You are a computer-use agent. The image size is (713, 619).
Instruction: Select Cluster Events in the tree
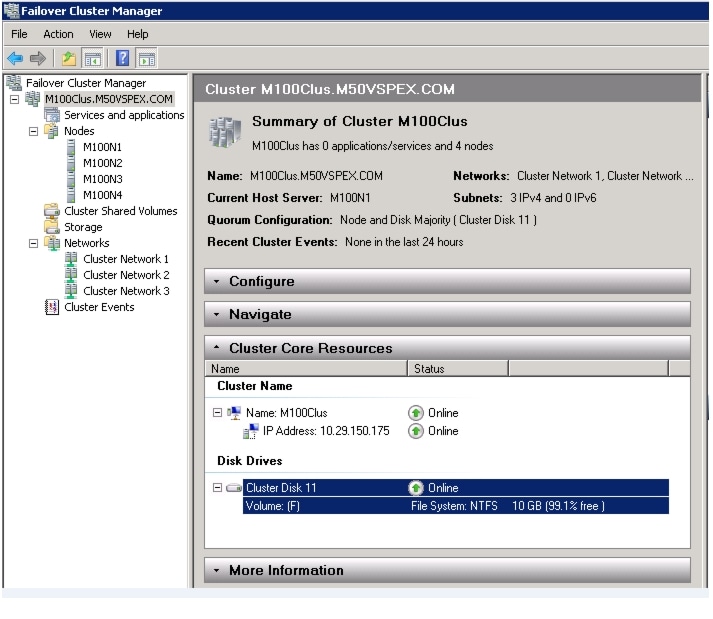tap(99, 307)
